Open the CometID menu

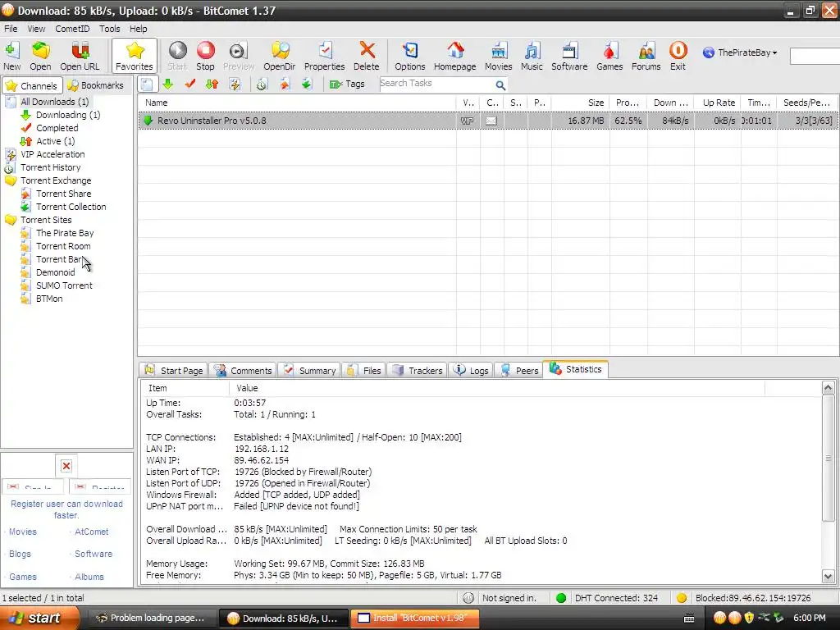pos(72,29)
